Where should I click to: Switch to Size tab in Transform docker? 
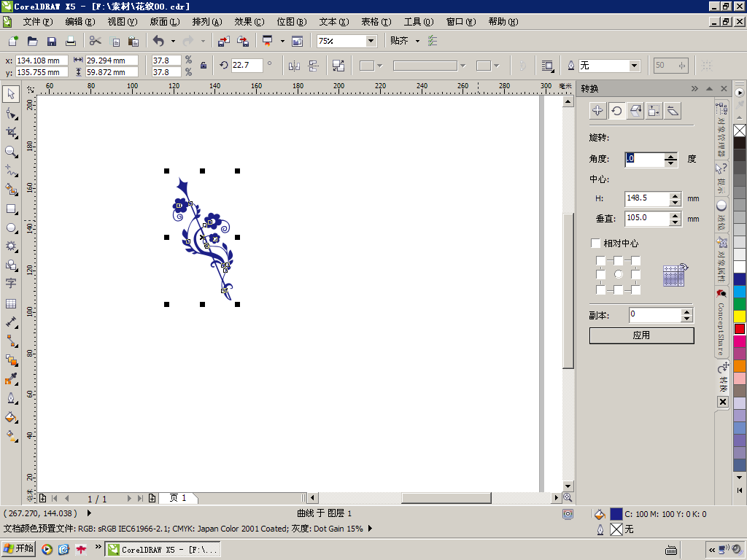654,111
